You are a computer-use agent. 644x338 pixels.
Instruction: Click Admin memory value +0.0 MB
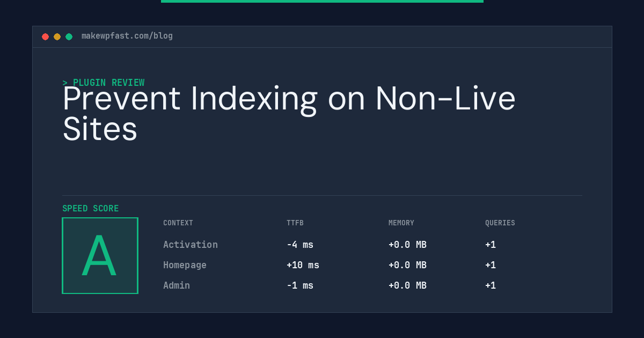[407, 285]
